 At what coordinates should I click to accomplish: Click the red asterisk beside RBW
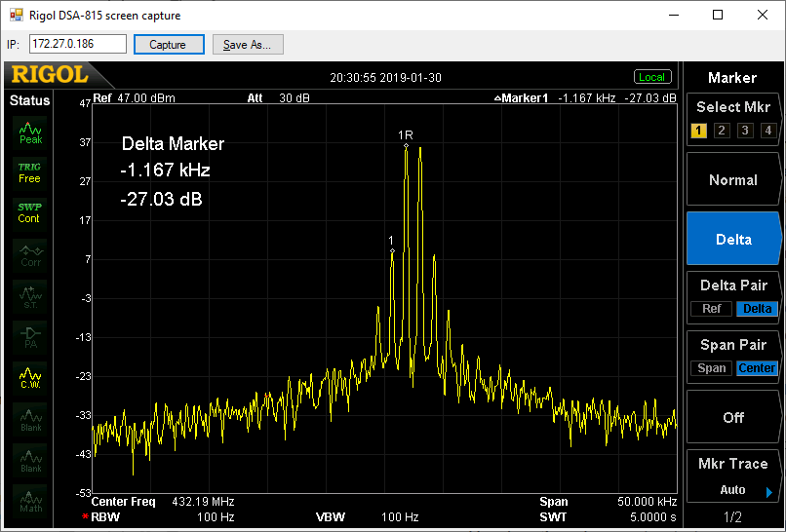[x=85, y=516]
